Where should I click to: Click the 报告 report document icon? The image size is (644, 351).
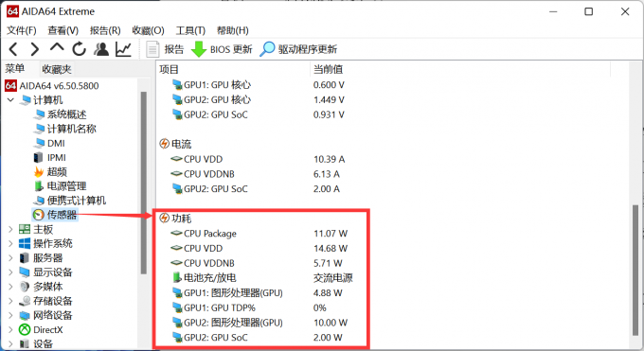point(152,49)
